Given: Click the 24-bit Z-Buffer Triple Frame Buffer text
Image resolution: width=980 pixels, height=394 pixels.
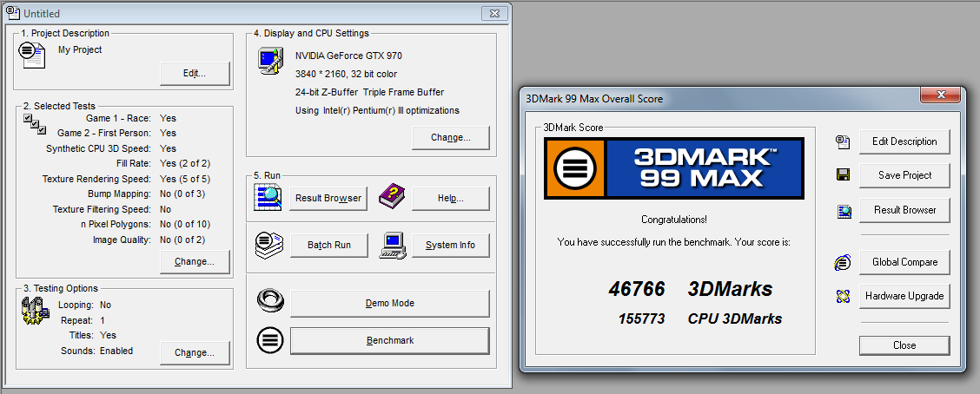Looking at the screenshot, I should coord(369,92).
